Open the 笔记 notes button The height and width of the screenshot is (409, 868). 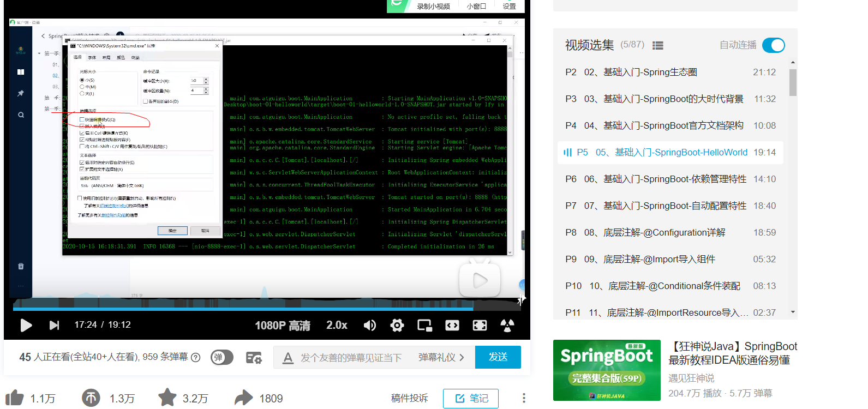pos(471,399)
